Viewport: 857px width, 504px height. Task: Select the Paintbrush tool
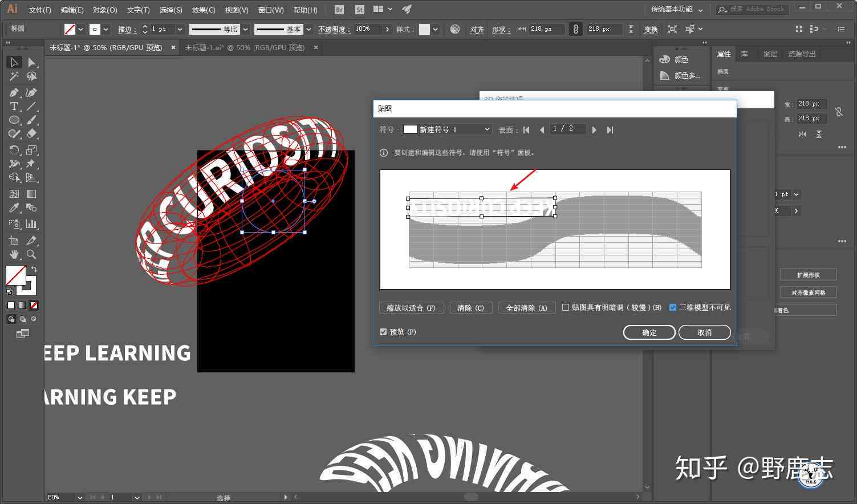(31, 120)
